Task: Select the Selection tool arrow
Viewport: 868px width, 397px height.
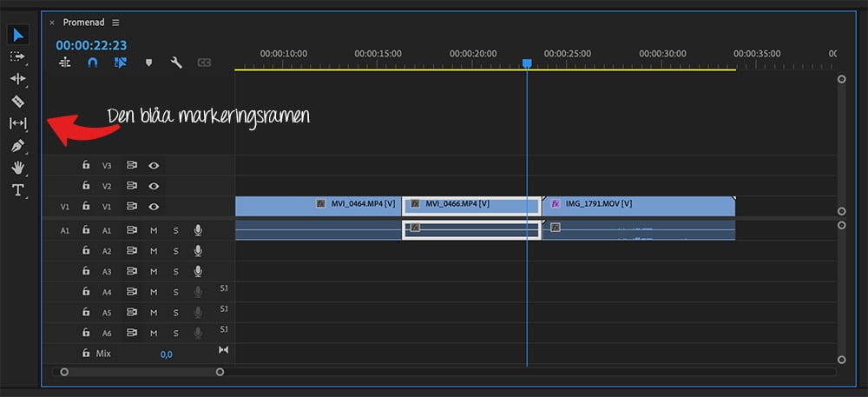Action: [18, 36]
